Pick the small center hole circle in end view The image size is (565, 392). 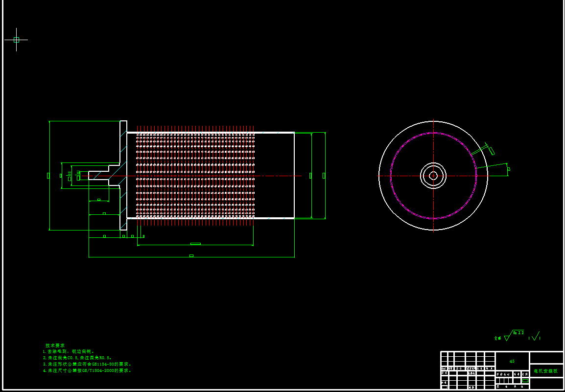433,176
